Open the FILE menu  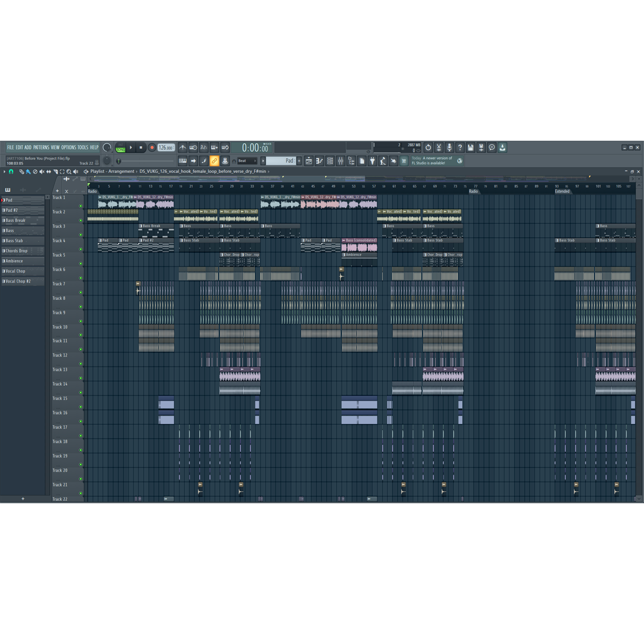click(11, 147)
